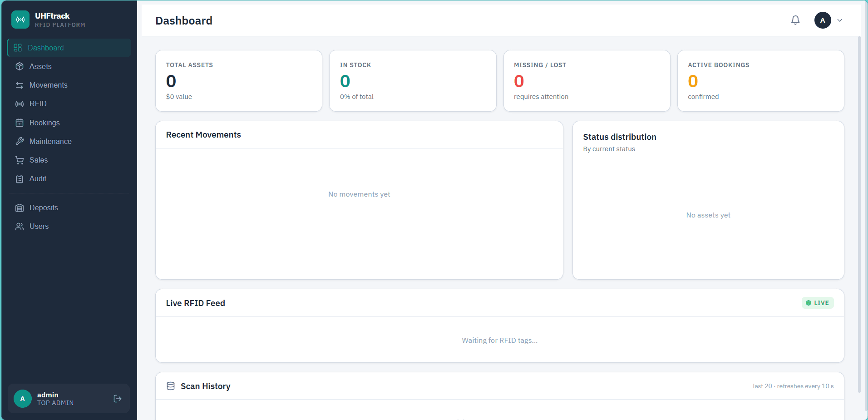Click 'requires attention' text

pyautogui.click(x=541, y=97)
